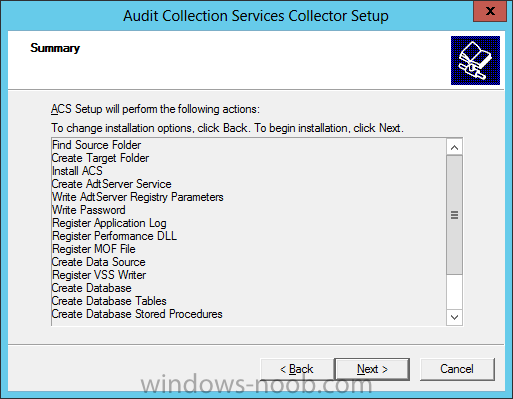Select 'Write AdtServer Registry Parameters' line
513x399 pixels.
point(138,197)
